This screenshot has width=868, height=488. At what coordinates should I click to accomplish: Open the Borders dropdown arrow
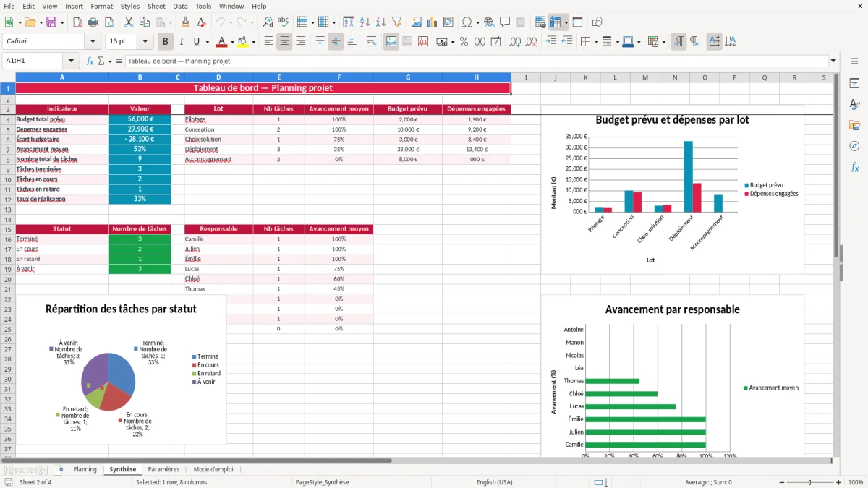click(x=597, y=42)
